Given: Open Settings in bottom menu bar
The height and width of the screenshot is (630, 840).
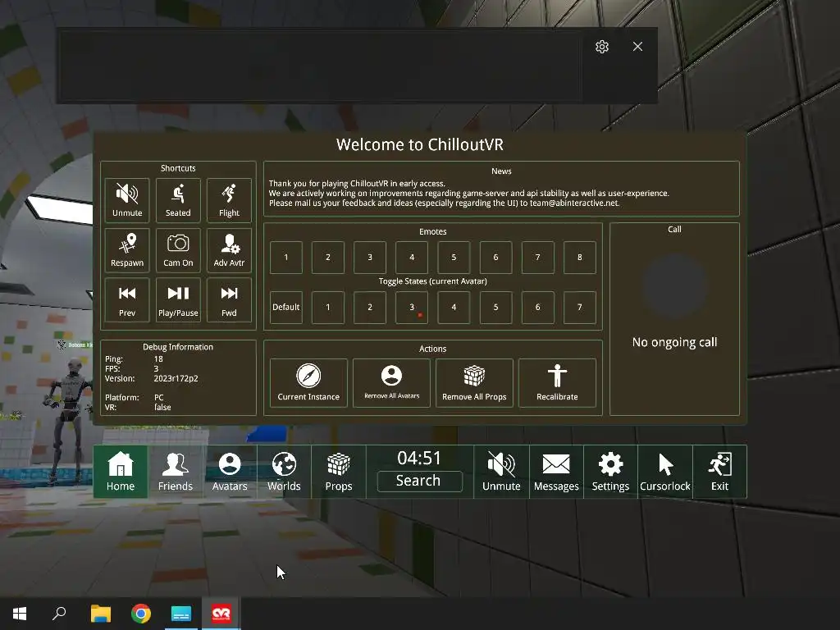Looking at the screenshot, I should (610, 472).
